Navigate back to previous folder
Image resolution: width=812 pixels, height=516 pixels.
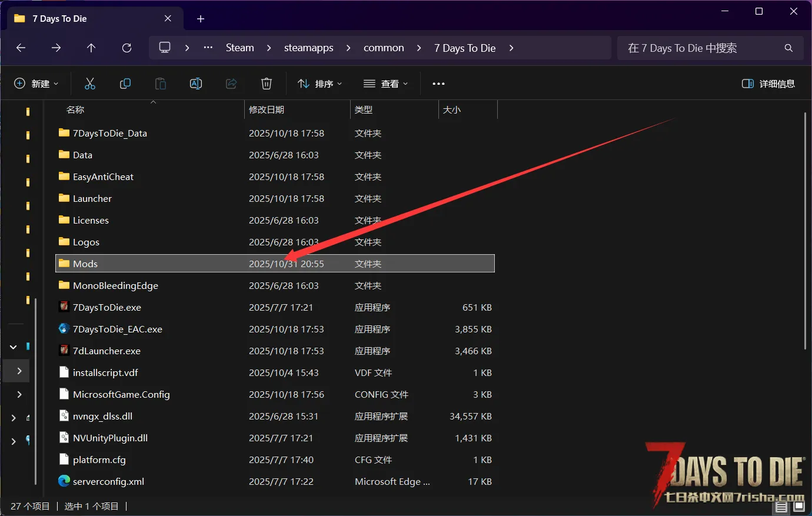(x=21, y=48)
